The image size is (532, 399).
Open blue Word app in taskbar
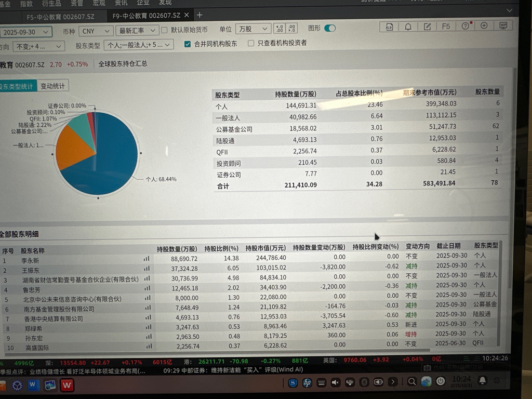pyautogui.click(x=33, y=385)
